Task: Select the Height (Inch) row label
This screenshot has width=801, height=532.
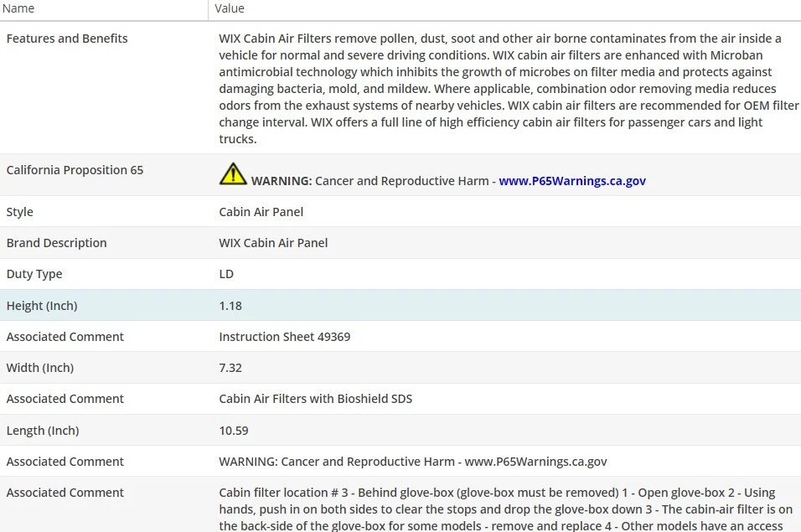Action: coord(42,306)
